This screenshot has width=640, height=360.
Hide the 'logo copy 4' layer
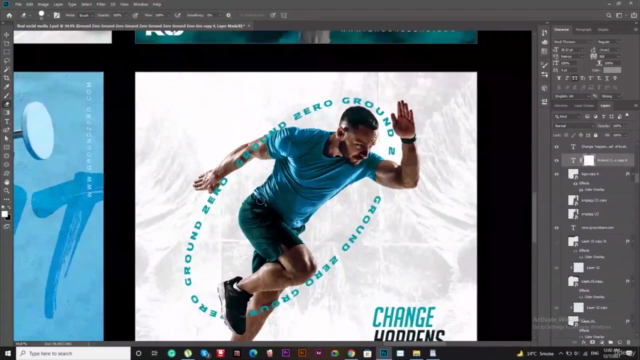click(x=556, y=174)
